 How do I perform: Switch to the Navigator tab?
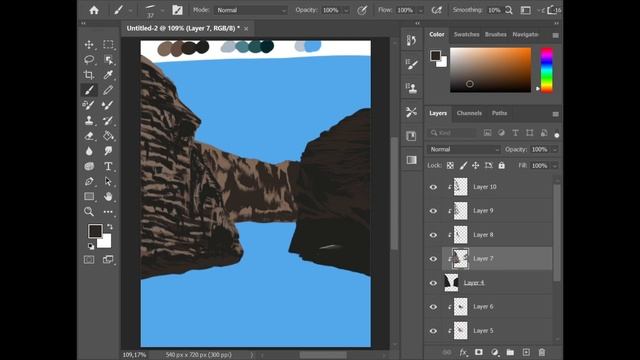click(x=525, y=35)
